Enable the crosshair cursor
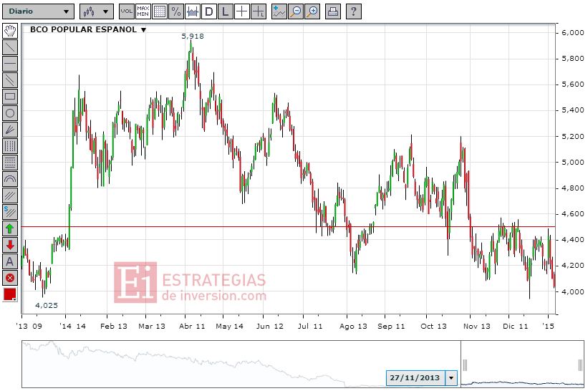Viewport: 588px width, 391px height. 242,11
